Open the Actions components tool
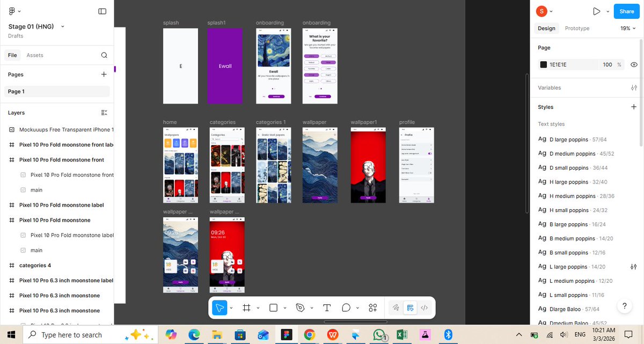This screenshot has width=644, height=344. (x=373, y=308)
